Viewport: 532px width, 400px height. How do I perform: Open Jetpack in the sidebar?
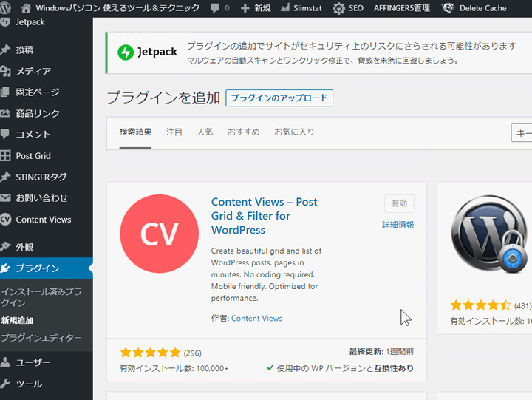point(30,22)
